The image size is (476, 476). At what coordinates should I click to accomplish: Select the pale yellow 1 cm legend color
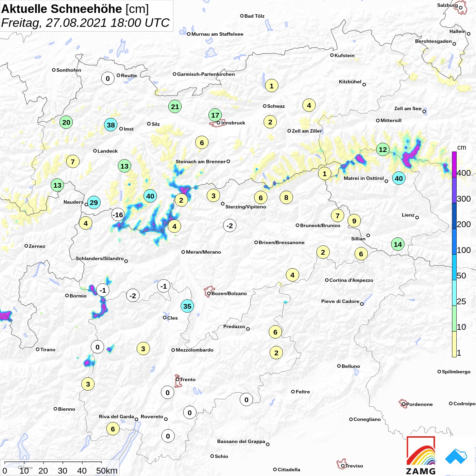click(x=454, y=344)
